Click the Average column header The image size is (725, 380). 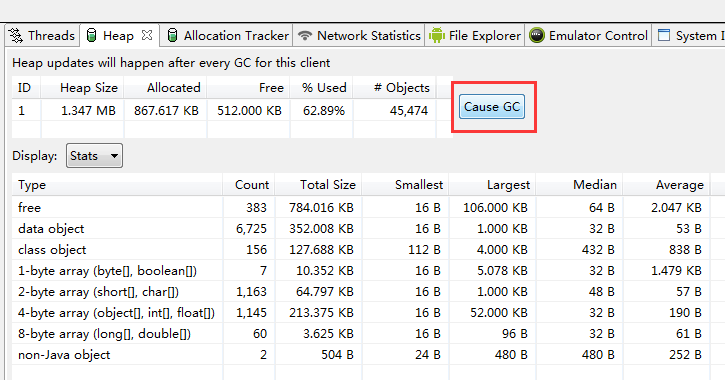click(x=667, y=185)
